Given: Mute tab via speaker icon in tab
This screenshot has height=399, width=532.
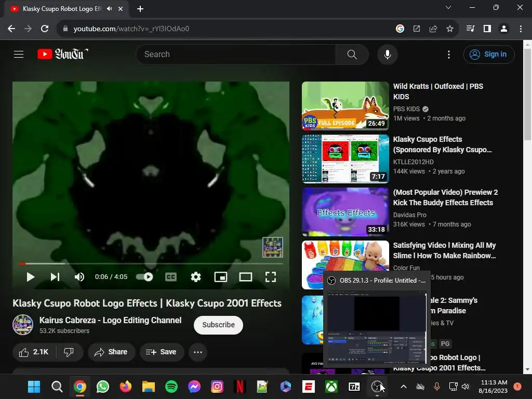Looking at the screenshot, I should coord(109,9).
